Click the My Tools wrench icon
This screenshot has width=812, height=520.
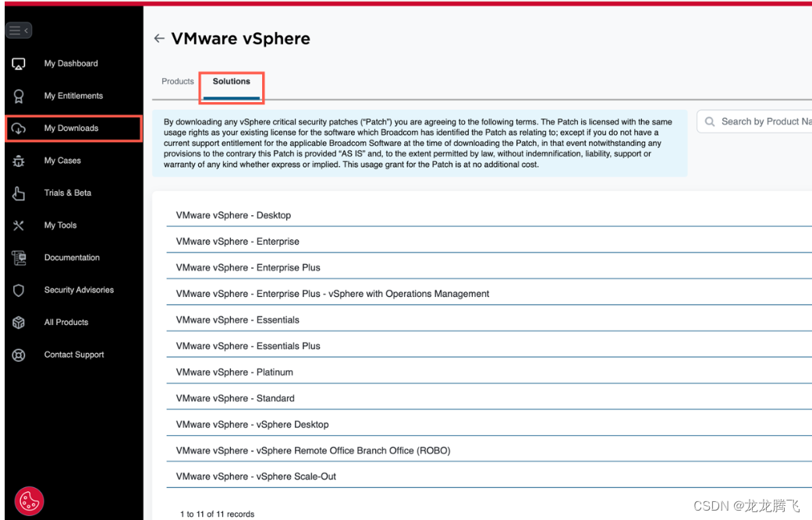(19, 225)
